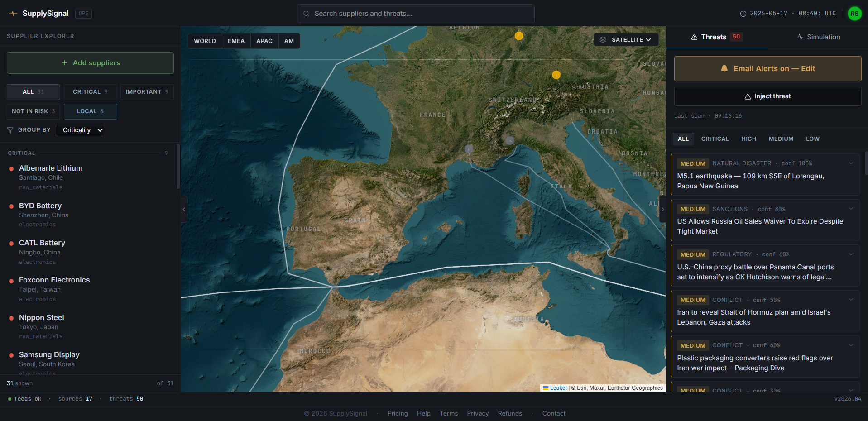Collapse the right threats panel handle
This screenshot has height=421, width=868.
662,209
